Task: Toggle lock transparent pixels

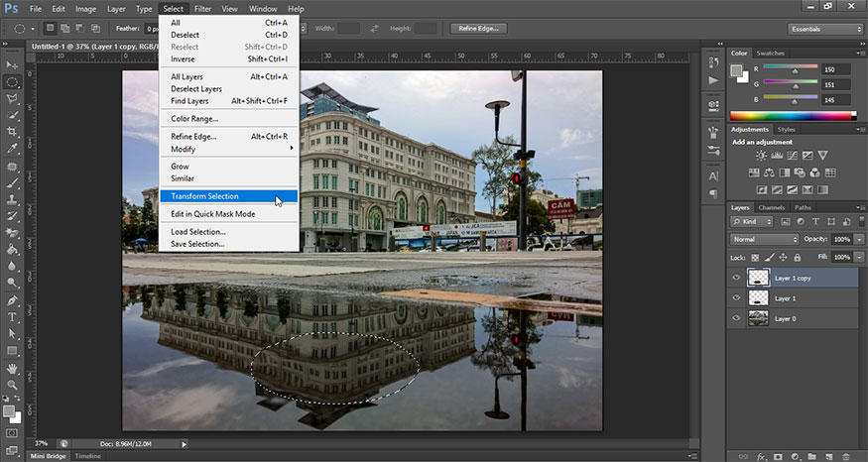Action: tap(755, 258)
